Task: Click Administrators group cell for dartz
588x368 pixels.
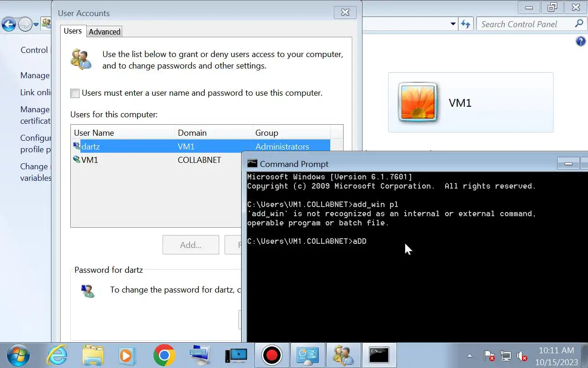Action: click(x=282, y=147)
